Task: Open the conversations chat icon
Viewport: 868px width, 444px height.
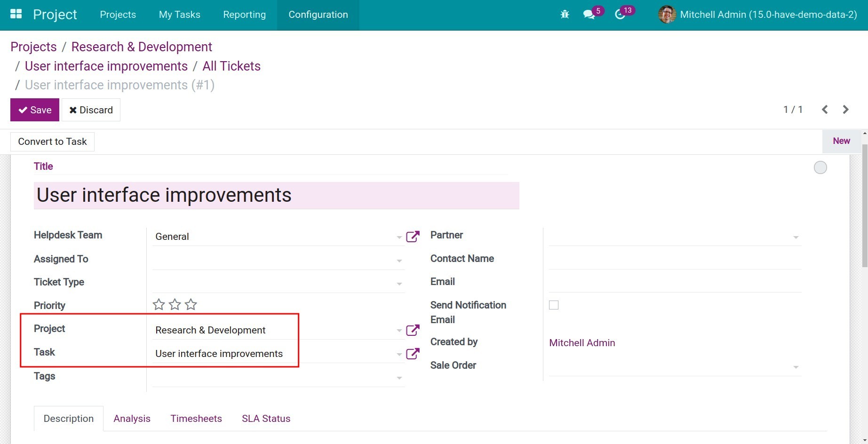Action: [x=589, y=15]
